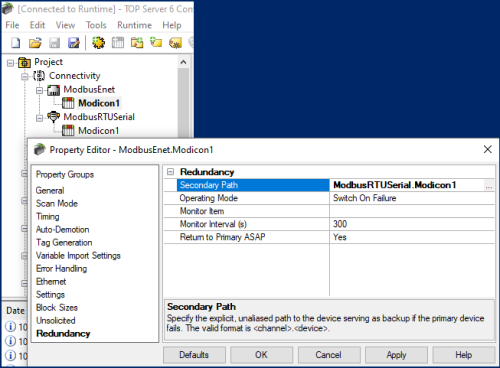Viewport: 500px width, 368px height.
Task: Select the Settings property group
Action: pyautogui.click(x=50, y=295)
